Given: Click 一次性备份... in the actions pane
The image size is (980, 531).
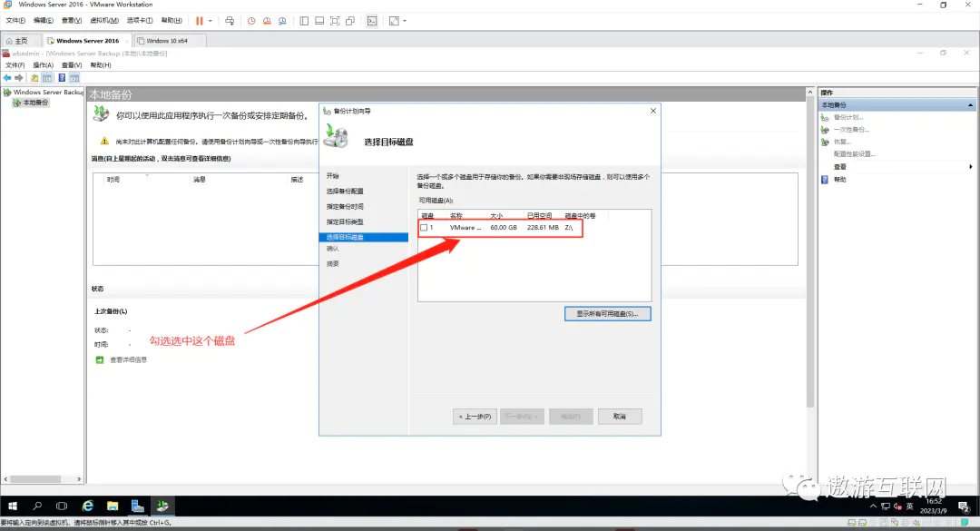Looking at the screenshot, I should click(x=851, y=130).
